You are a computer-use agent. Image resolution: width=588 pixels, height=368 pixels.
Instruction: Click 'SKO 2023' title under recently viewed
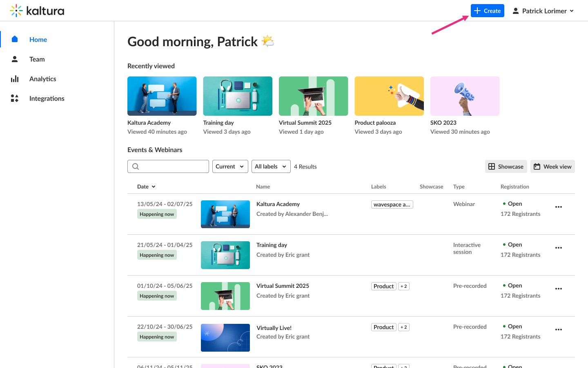(443, 123)
